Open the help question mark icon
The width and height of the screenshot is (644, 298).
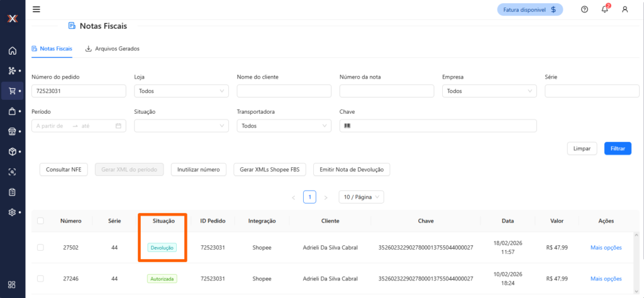pos(584,9)
